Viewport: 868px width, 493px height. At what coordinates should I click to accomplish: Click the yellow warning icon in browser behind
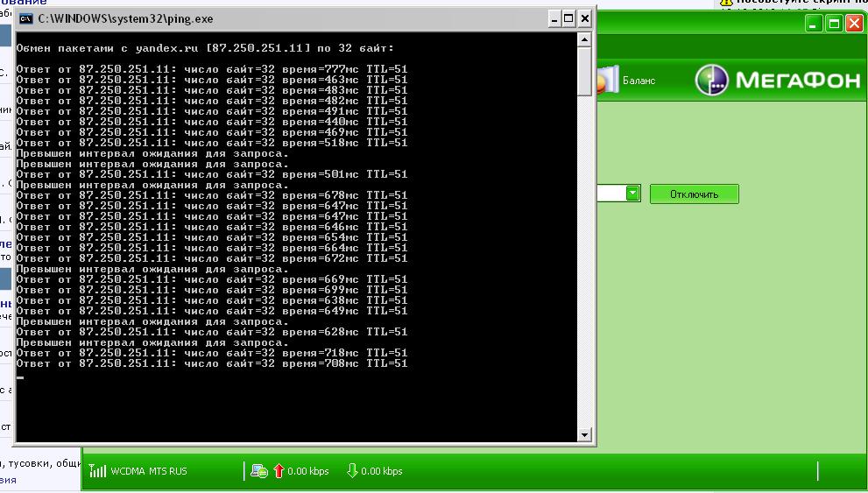coord(726,3)
